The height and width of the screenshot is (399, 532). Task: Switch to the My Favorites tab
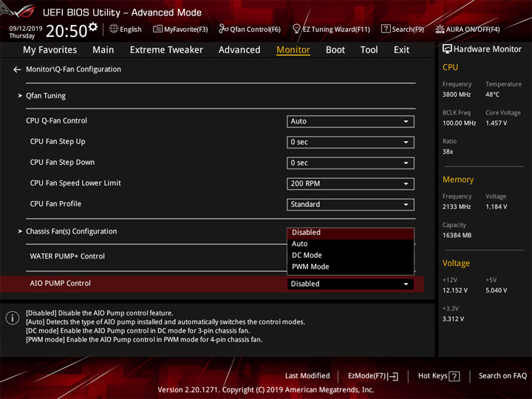point(50,50)
